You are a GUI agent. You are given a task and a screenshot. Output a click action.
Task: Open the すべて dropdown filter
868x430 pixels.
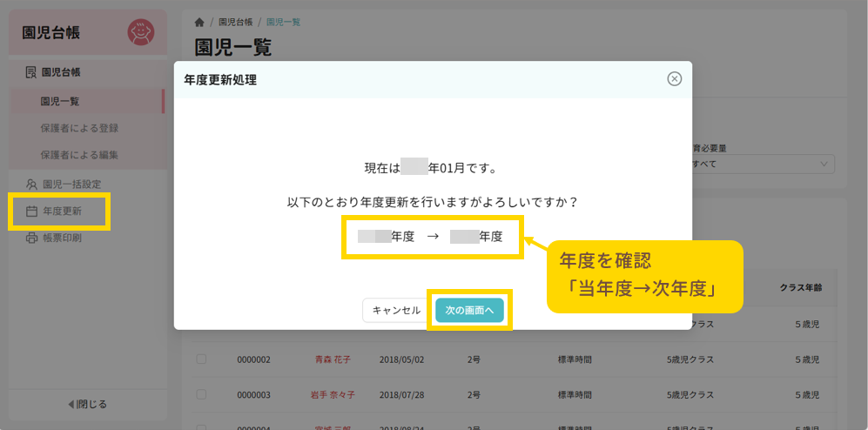click(x=762, y=165)
